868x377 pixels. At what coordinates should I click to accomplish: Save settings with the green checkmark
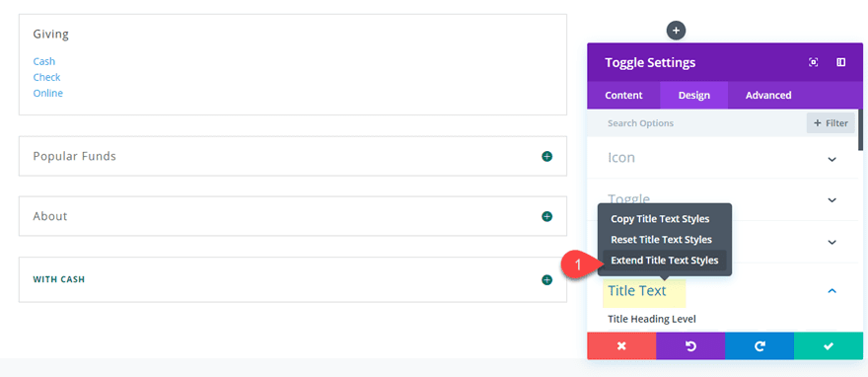829,346
